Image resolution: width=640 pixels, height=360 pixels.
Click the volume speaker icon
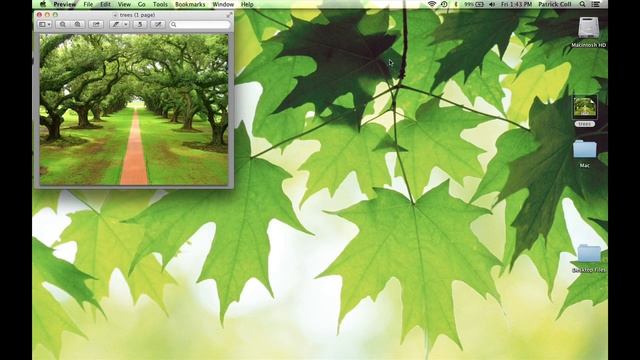[x=492, y=4]
